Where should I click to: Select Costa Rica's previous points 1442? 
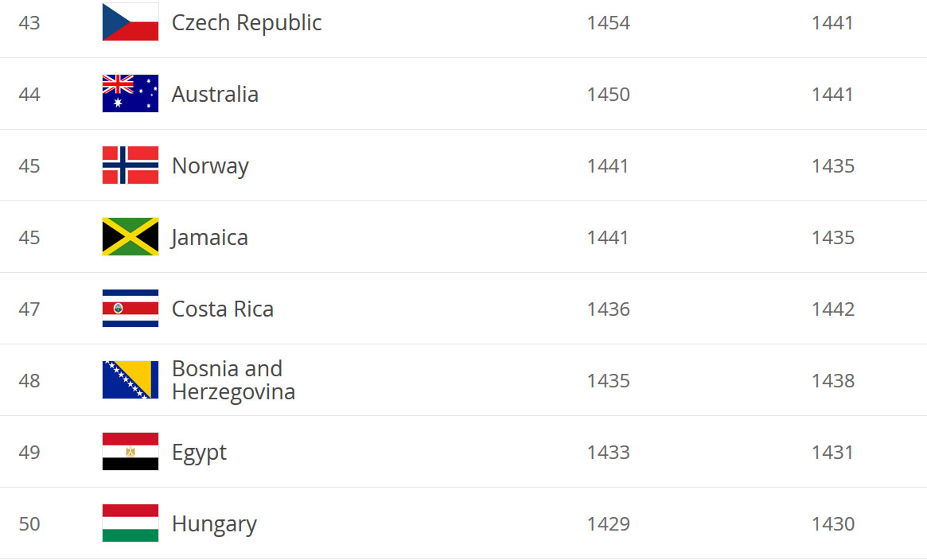click(x=833, y=309)
